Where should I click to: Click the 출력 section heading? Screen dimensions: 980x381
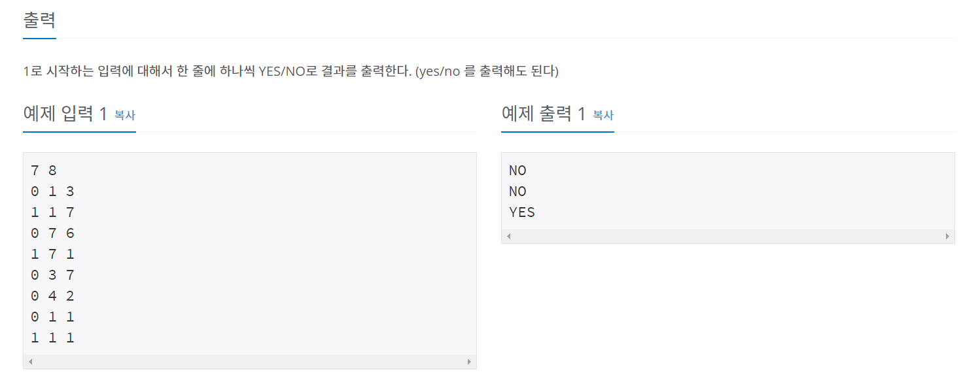pyautogui.click(x=39, y=20)
